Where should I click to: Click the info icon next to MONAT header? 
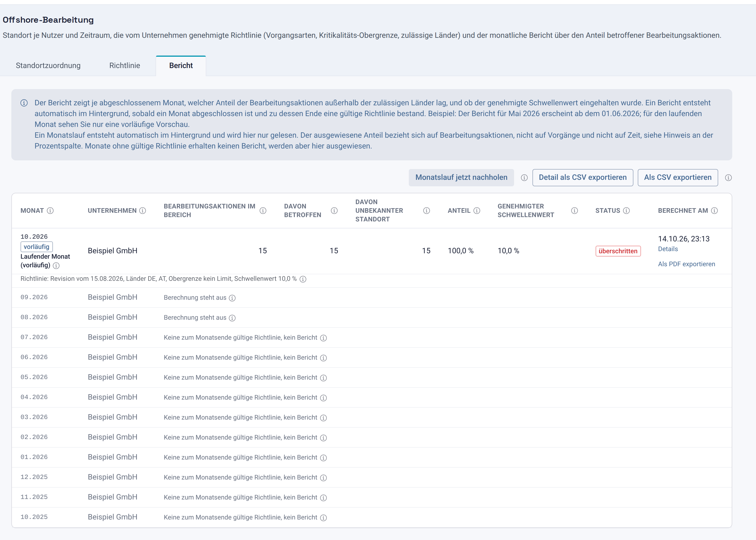click(x=50, y=211)
